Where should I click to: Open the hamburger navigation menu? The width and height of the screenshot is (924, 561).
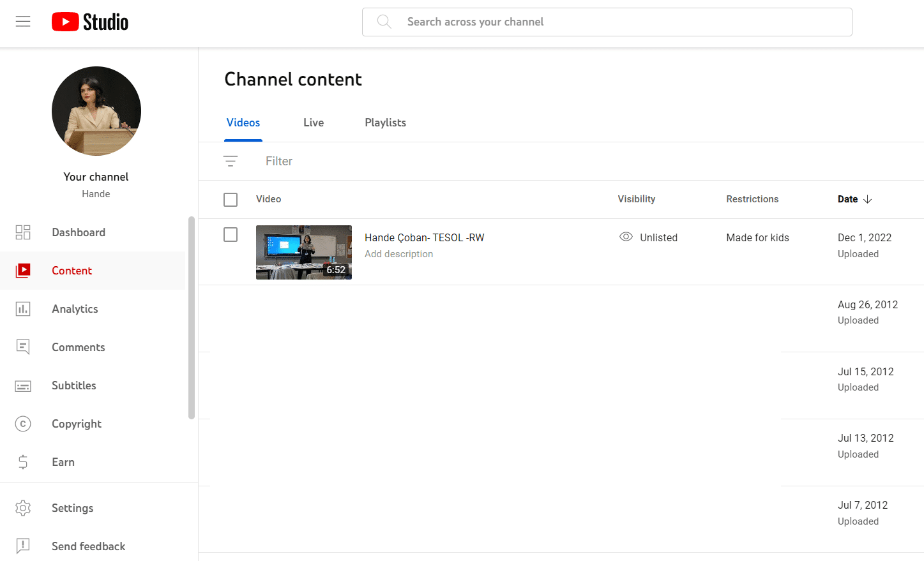(23, 22)
